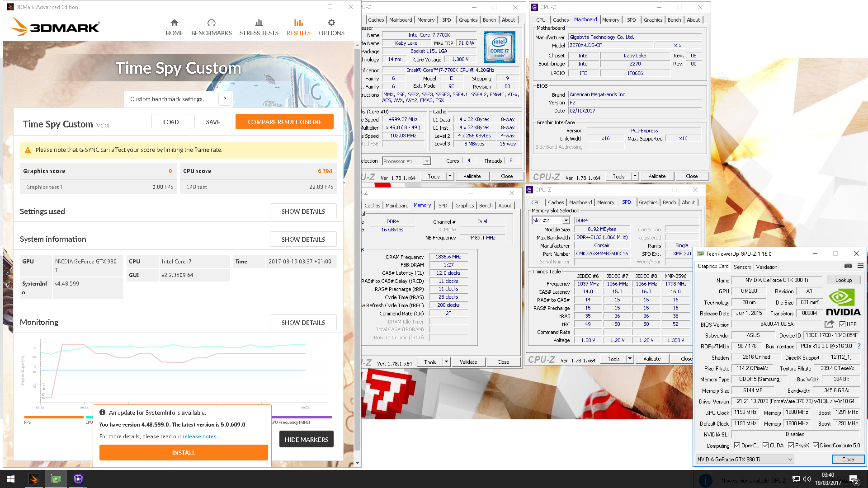868x488 pixels.
Task: Click the GPU-Z BIOS export share icon
Action: tap(829, 324)
